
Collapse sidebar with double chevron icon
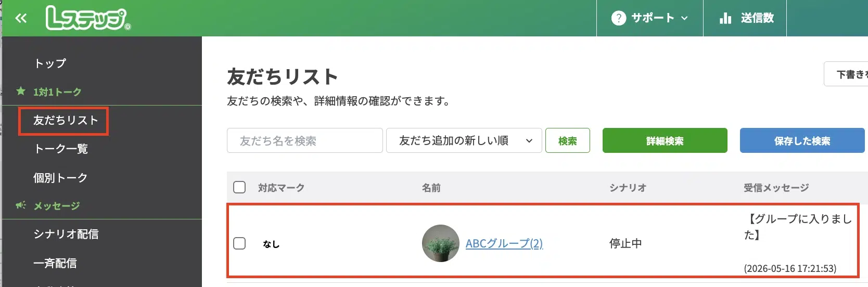(x=21, y=19)
